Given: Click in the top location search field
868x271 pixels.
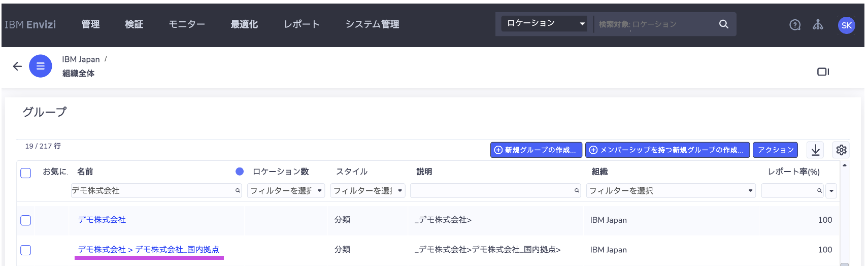Looking at the screenshot, I should click(655, 24).
